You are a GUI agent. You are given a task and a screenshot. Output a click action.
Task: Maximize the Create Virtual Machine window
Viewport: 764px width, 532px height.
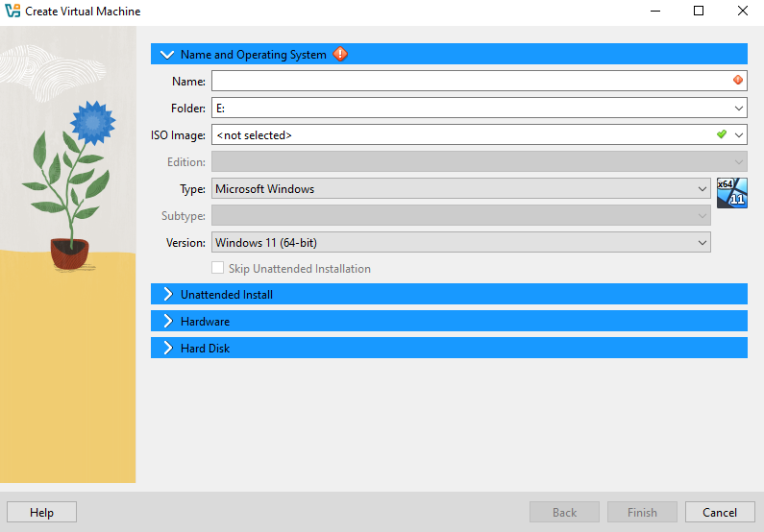[x=699, y=11]
